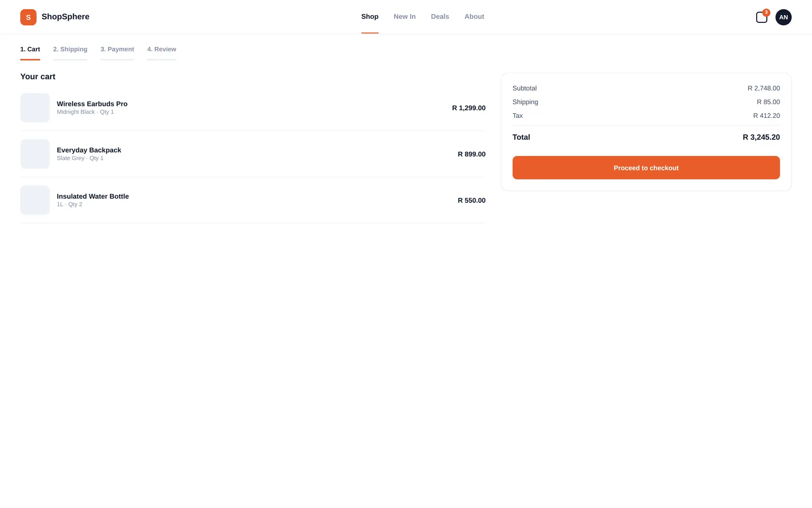Click the ShopSphere brand name
Viewport: 812px width, 508px height.
(x=65, y=17)
